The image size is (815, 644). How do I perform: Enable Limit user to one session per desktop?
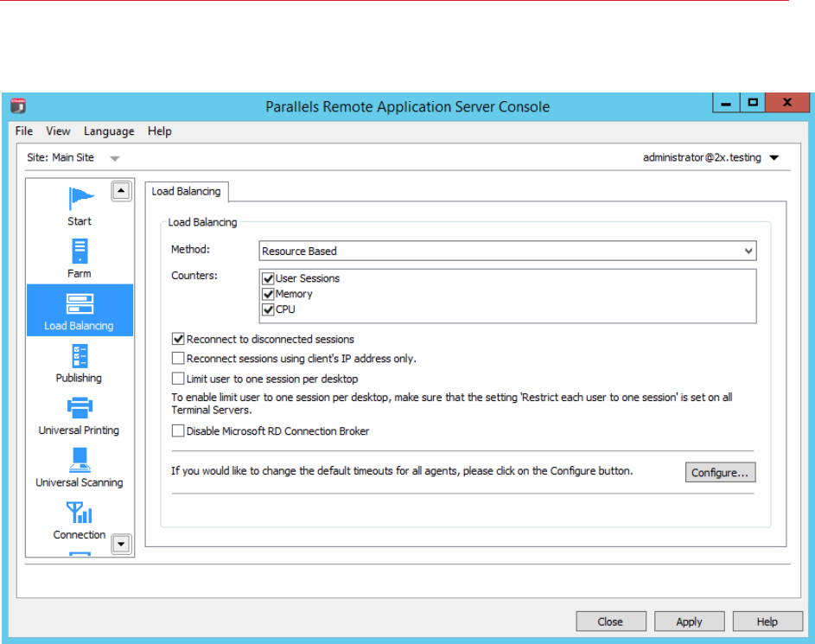(x=178, y=379)
